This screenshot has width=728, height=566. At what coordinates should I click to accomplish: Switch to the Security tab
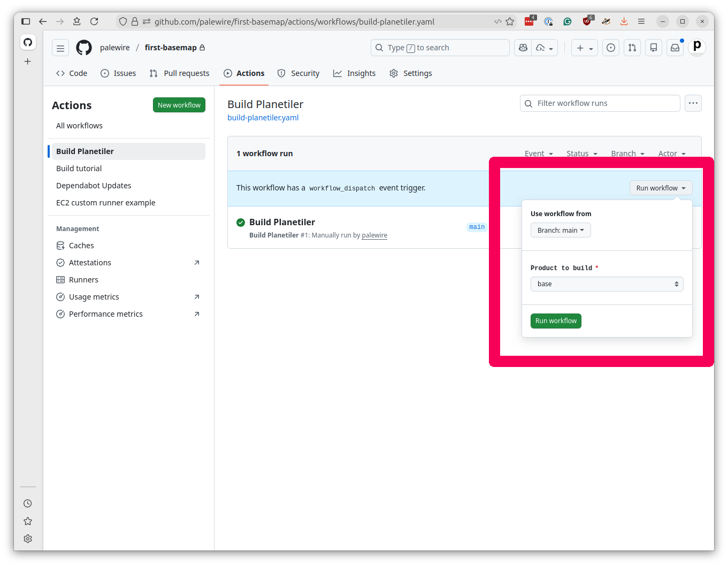[x=298, y=73]
